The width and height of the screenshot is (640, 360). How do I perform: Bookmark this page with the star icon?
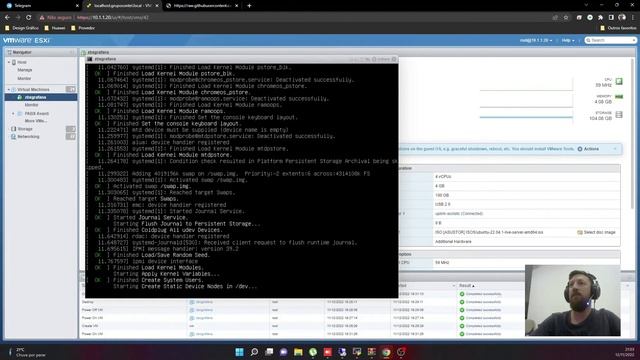click(566, 18)
